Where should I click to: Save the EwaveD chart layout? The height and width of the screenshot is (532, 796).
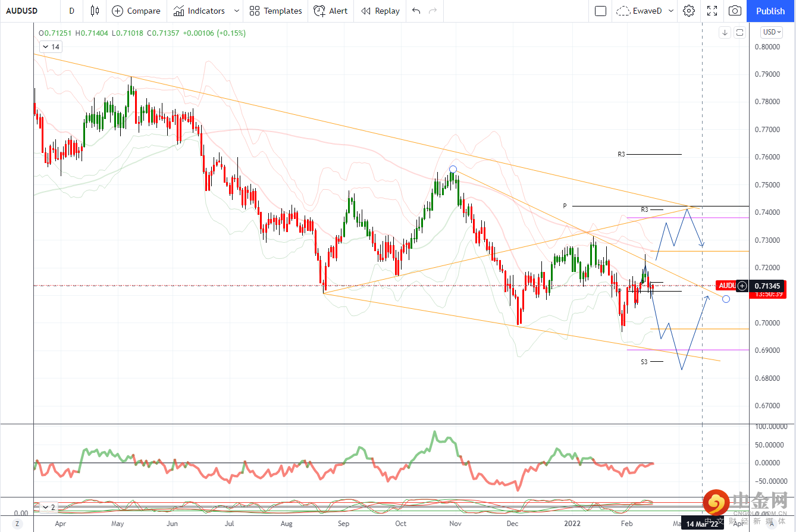click(x=640, y=11)
